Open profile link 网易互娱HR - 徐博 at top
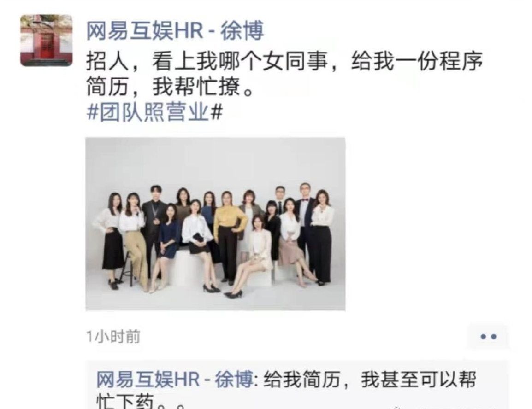 (x=175, y=30)
